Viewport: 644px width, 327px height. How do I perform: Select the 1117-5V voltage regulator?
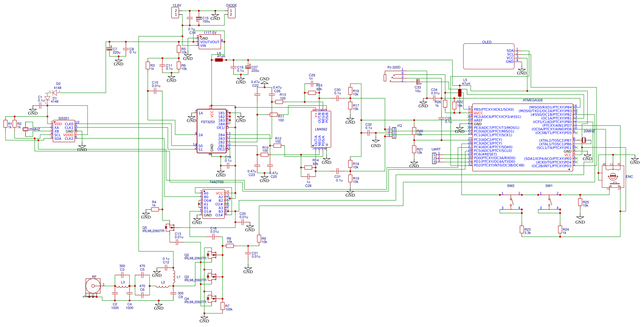point(210,42)
